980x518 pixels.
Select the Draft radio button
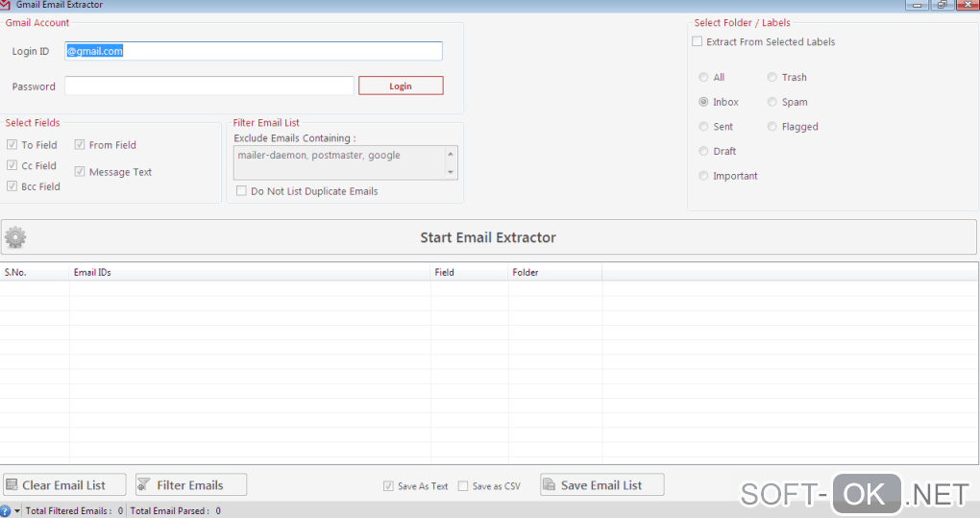click(703, 151)
